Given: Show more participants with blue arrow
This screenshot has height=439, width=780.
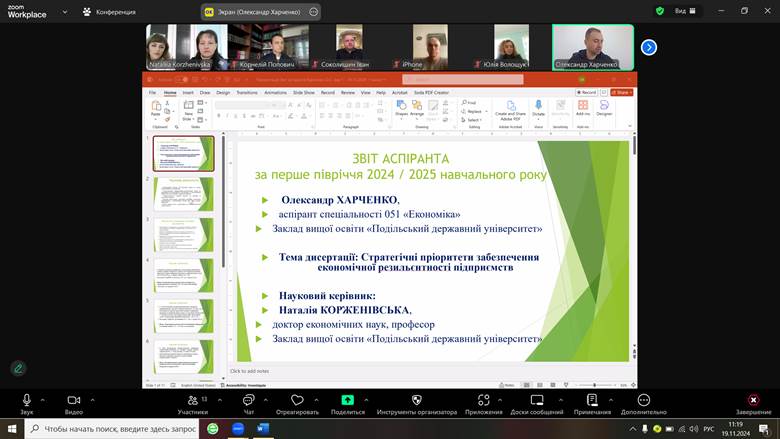Looking at the screenshot, I should click(x=648, y=47).
